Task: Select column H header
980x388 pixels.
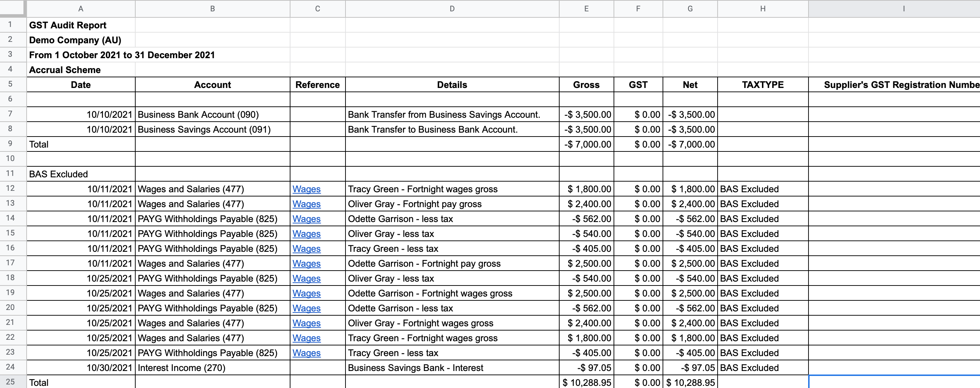Action: click(x=763, y=9)
